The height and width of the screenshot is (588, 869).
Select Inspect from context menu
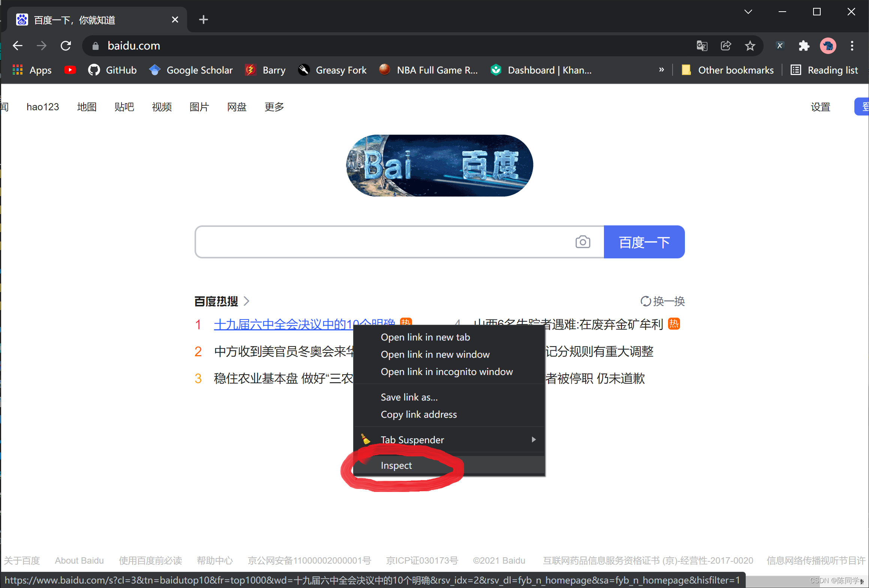[x=396, y=465]
